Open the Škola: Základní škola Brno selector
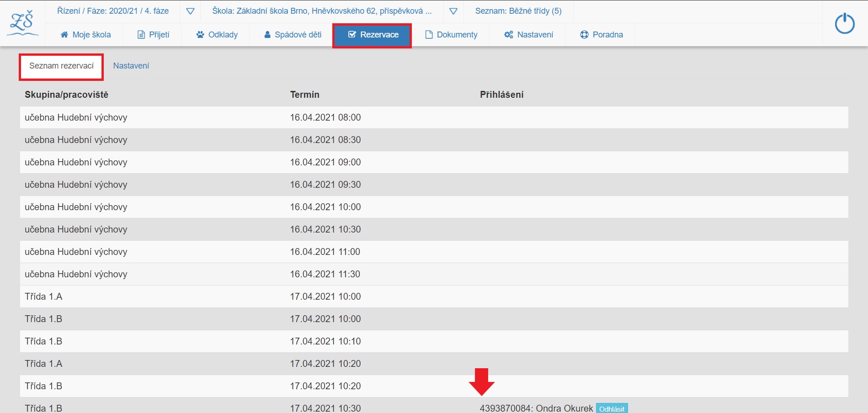This screenshot has height=413, width=868. tap(322, 11)
